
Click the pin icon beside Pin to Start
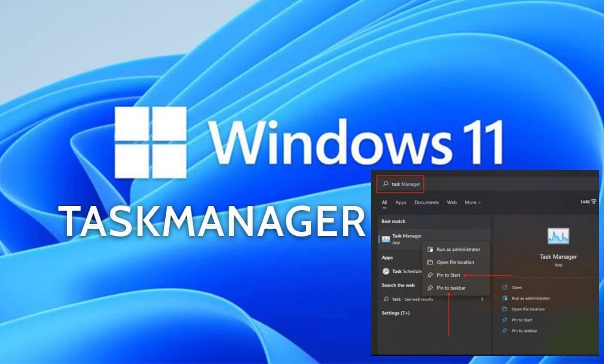pos(430,275)
